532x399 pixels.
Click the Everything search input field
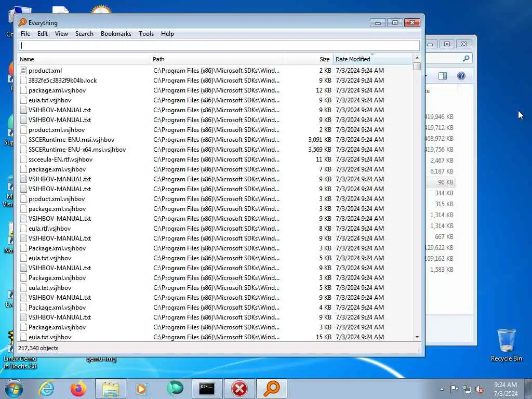coord(219,46)
